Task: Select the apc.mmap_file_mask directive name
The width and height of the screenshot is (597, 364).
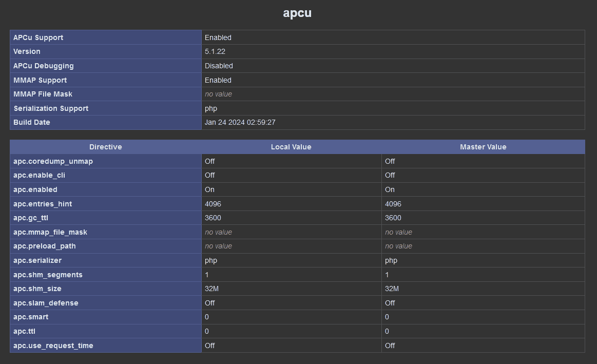Action: 50,232
